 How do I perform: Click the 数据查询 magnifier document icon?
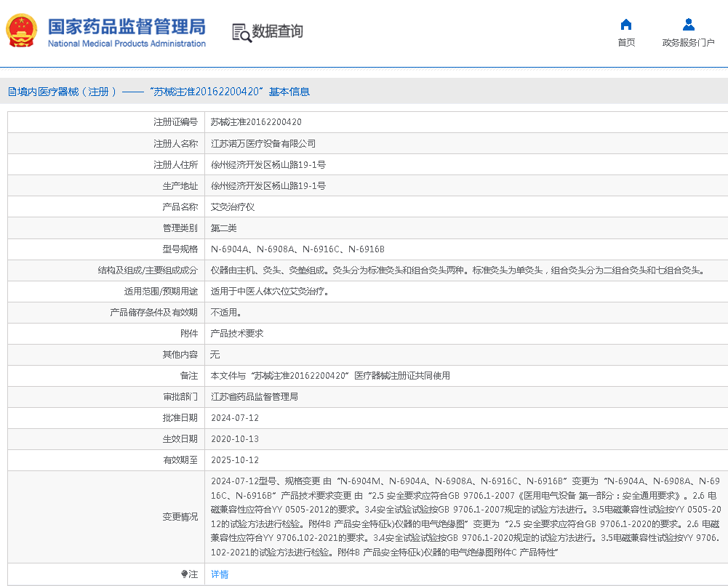[x=241, y=32]
